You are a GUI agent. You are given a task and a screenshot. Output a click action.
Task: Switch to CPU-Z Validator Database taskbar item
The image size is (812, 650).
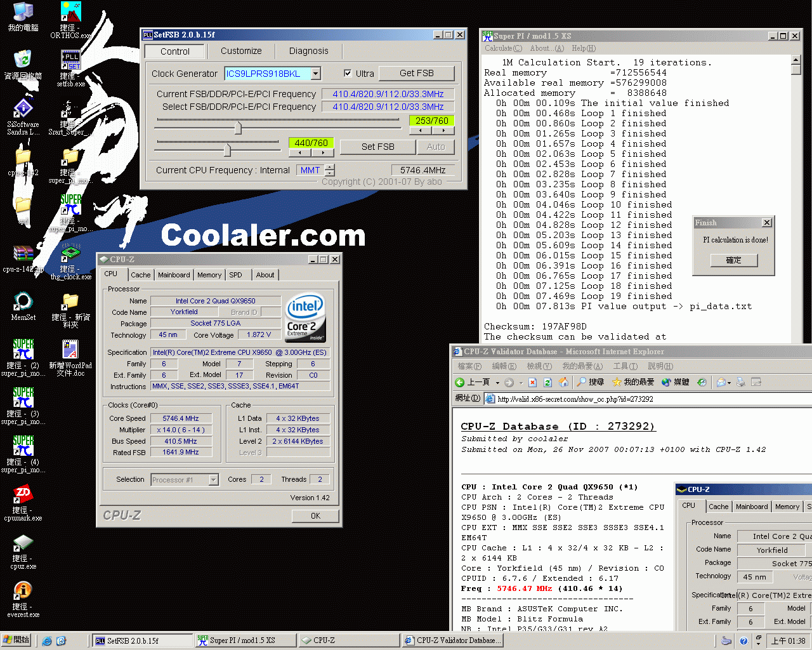click(453, 641)
